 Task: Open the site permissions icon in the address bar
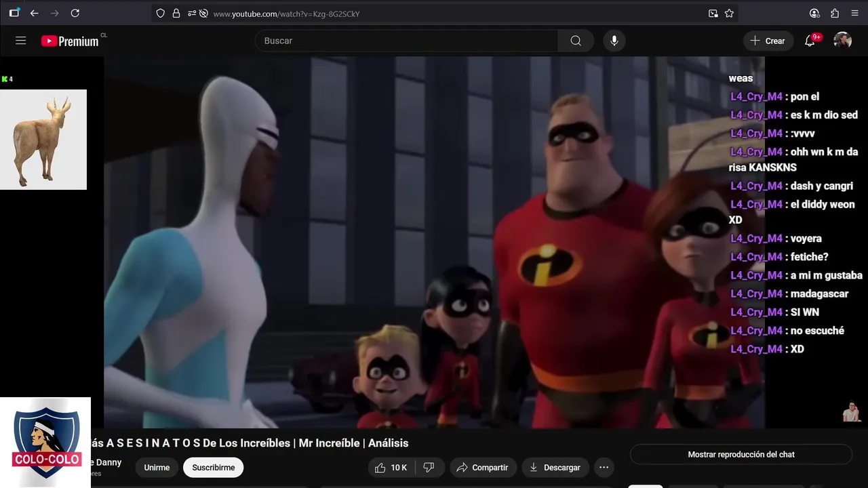191,13
